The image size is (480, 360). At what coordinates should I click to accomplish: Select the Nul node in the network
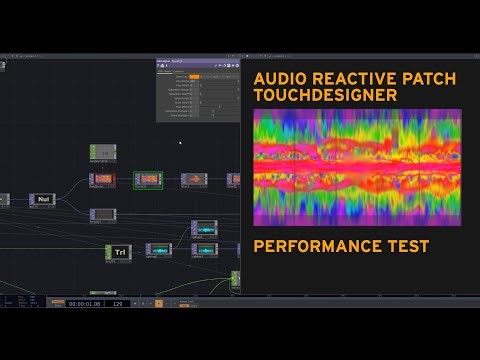(42, 200)
